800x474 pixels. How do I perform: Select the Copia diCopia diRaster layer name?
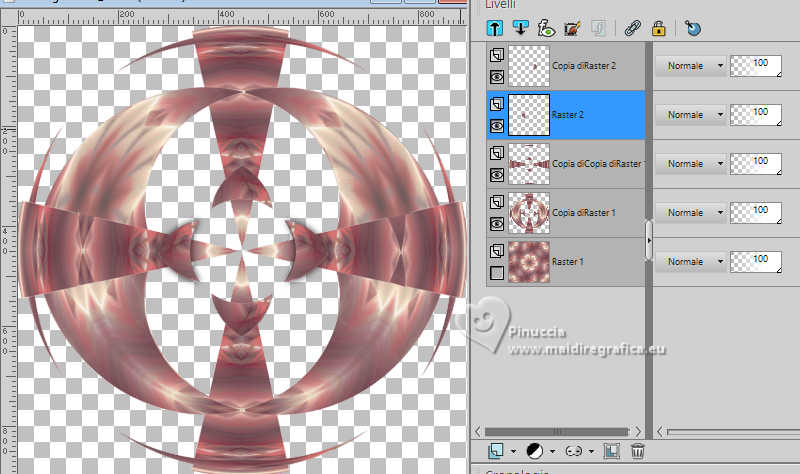(x=598, y=164)
